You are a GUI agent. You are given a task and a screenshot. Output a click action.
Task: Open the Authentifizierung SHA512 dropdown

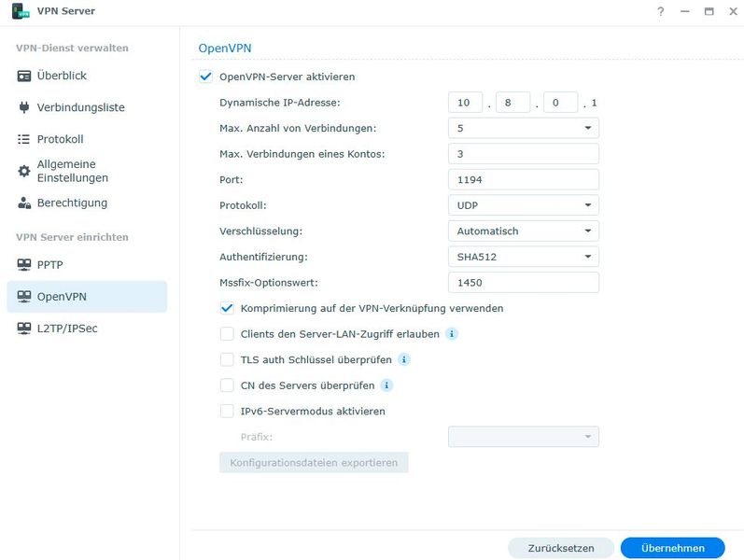[x=523, y=257]
